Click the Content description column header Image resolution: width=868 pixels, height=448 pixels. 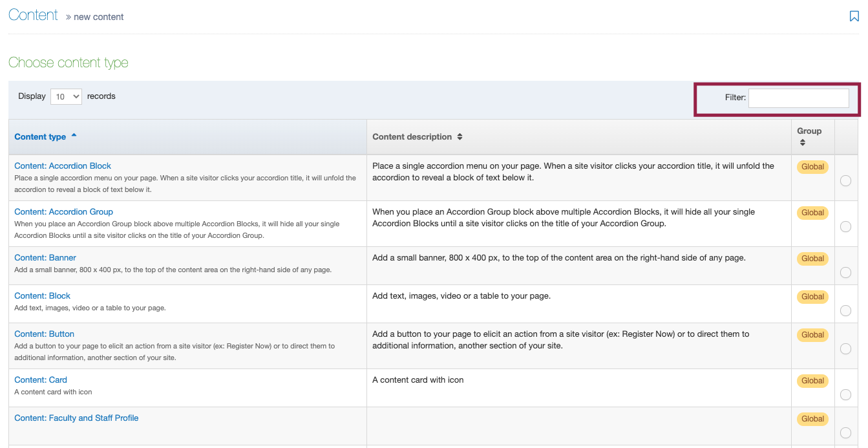click(x=579, y=136)
